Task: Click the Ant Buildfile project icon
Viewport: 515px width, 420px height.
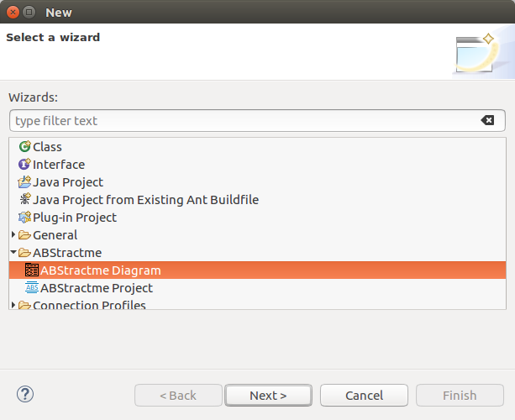Action: click(24, 200)
